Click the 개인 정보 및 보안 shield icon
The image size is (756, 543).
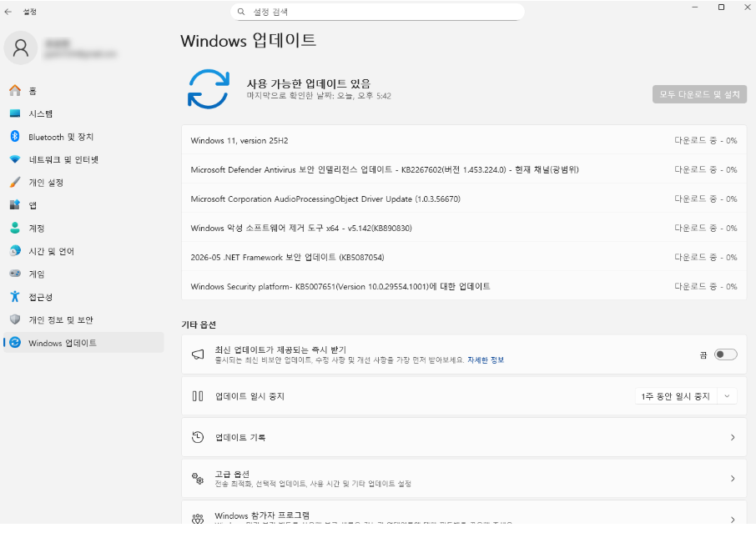(15, 319)
